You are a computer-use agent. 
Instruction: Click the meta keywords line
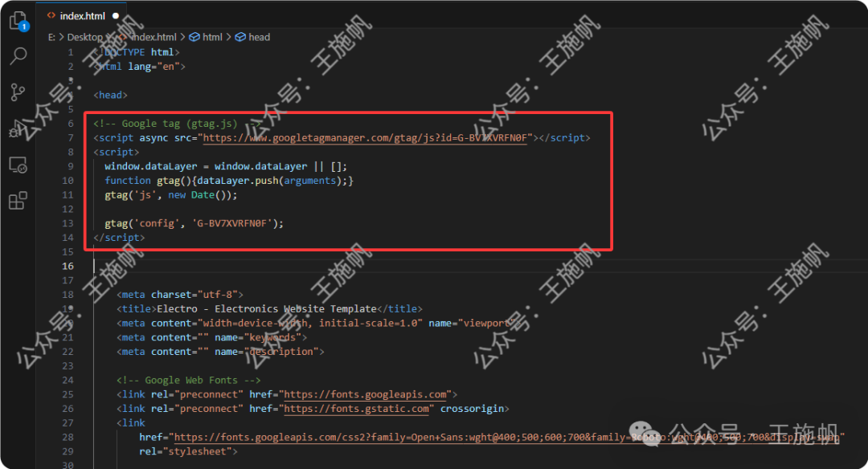211,337
